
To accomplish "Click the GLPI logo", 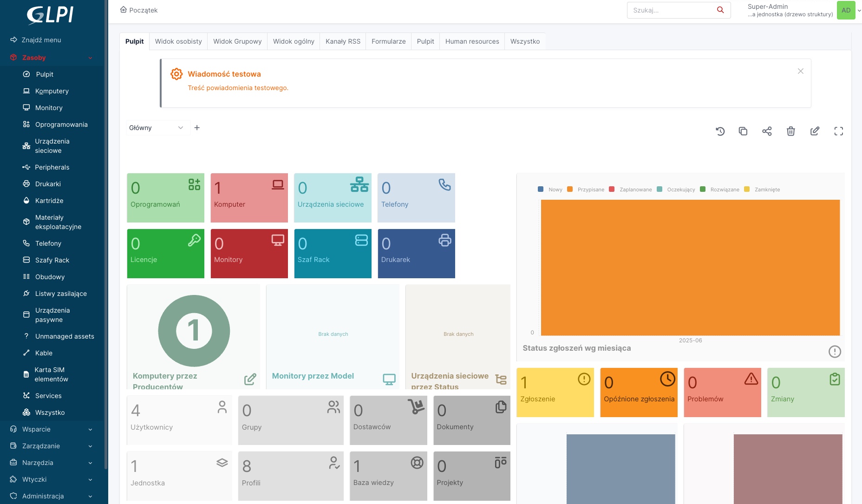I will pos(50,14).
